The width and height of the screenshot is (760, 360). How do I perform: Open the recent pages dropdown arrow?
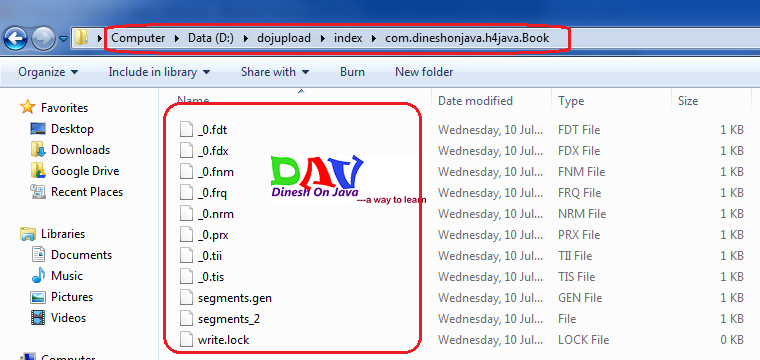(63, 39)
